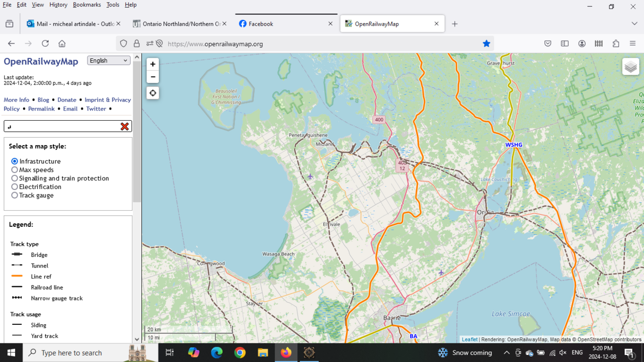Select Signalling and train protection style
644x362 pixels.
pyautogui.click(x=15, y=178)
